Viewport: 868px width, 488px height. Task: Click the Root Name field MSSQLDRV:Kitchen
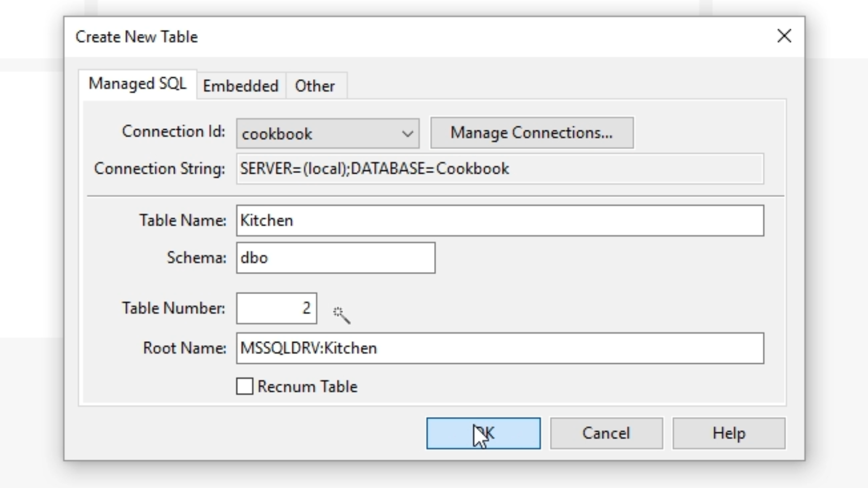pos(500,348)
